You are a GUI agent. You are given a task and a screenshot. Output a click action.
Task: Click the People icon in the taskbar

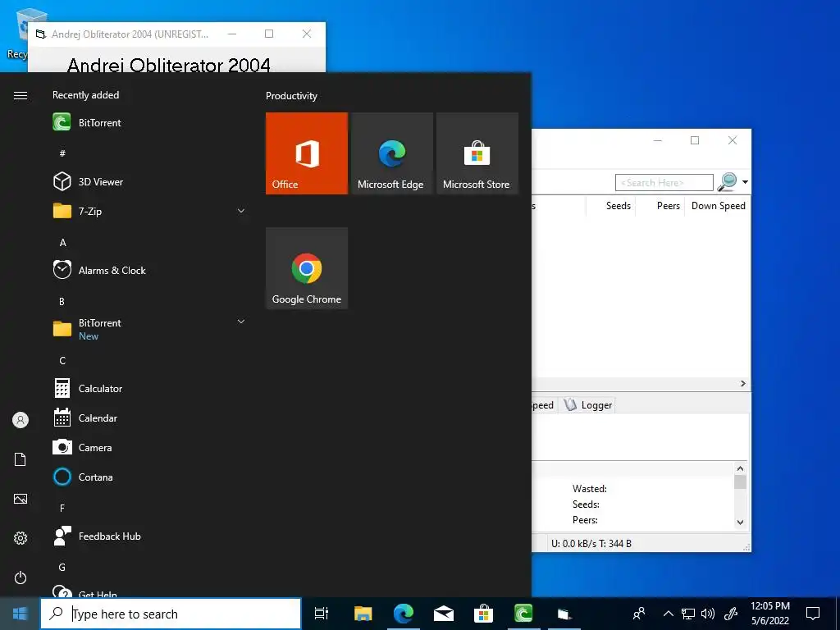[638, 614]
